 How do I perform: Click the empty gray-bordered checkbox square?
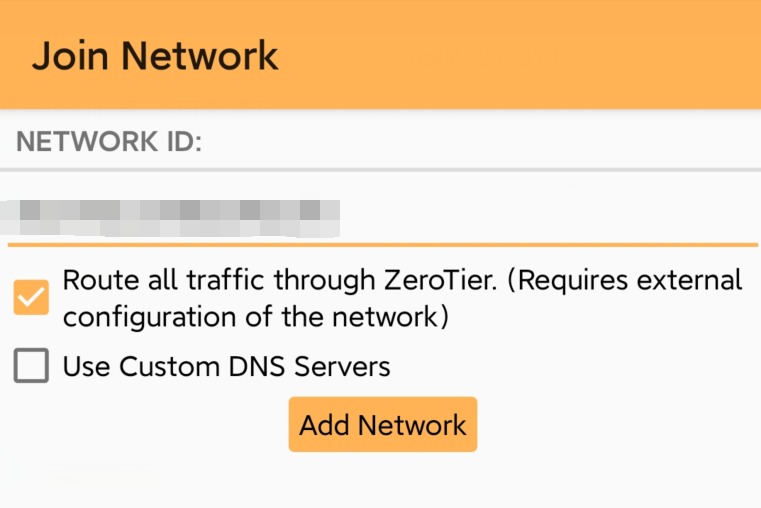click(31, 365)
